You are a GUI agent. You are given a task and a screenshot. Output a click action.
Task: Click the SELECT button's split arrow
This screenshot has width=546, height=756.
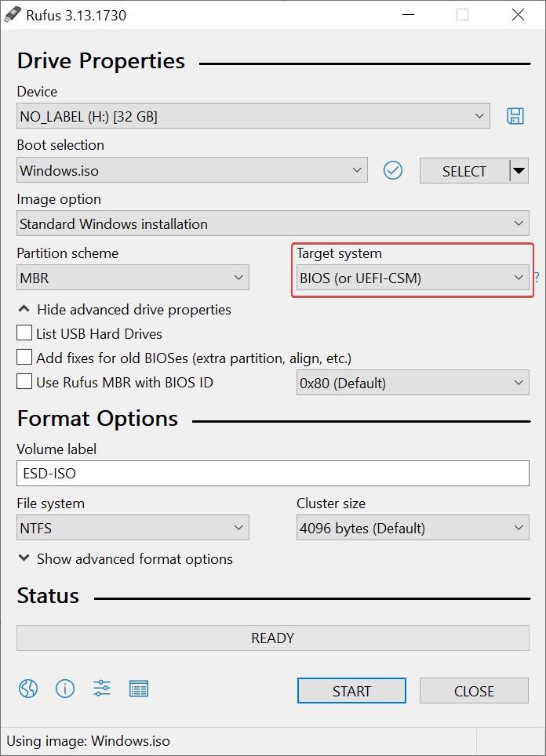click(519, 171)
